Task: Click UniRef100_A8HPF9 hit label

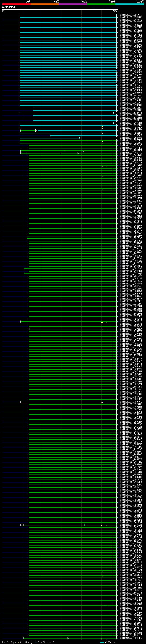Action: point(131,150)
